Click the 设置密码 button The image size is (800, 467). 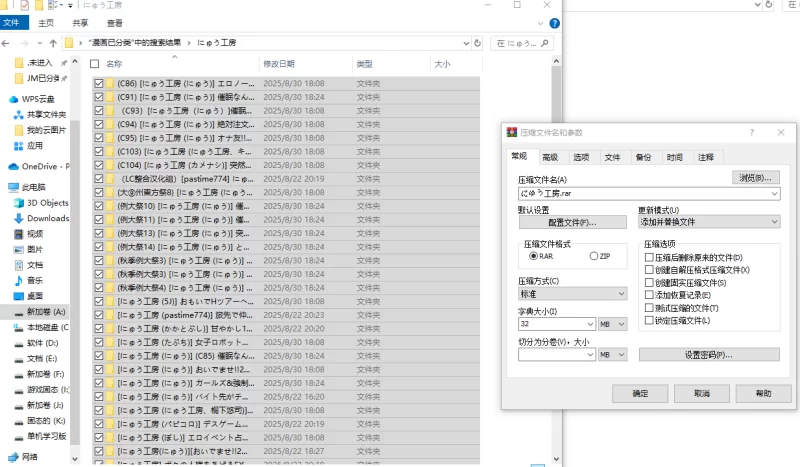[x=708, y=354]
